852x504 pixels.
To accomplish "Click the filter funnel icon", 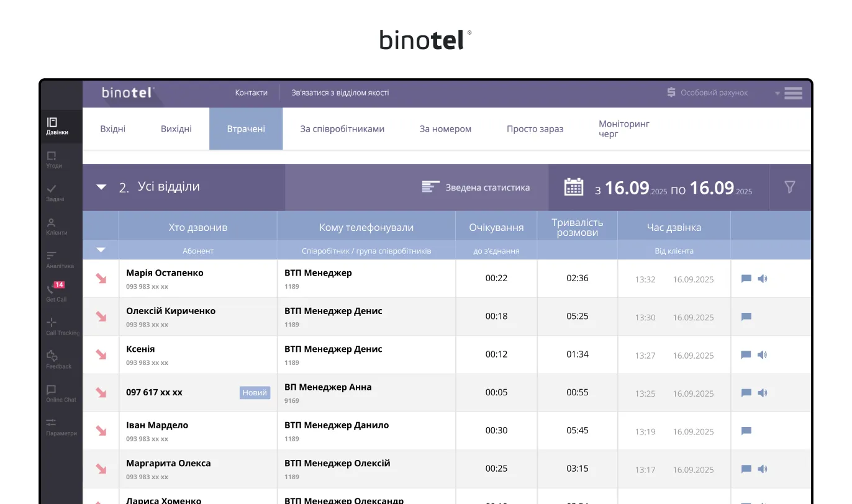I will (790, 187).
